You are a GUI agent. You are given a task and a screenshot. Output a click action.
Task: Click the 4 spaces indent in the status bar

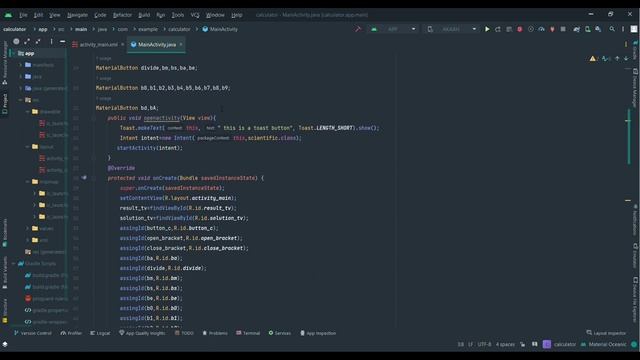tap(505, 344)
